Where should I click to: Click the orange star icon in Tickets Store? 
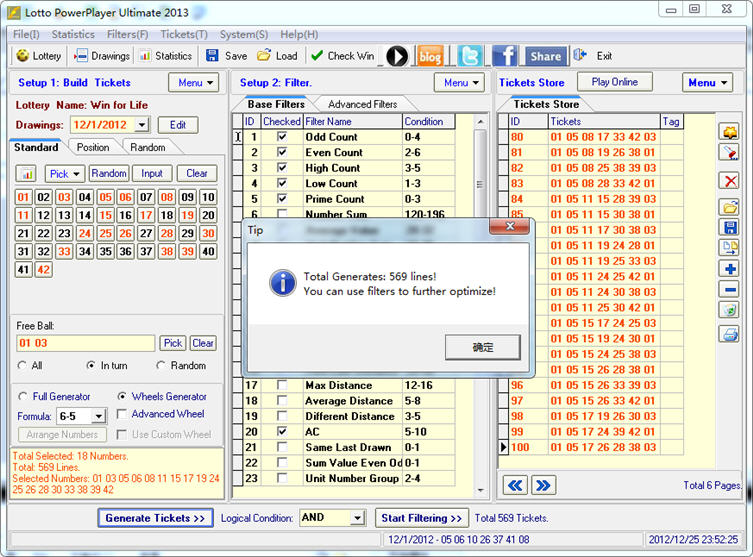[729, 131]
